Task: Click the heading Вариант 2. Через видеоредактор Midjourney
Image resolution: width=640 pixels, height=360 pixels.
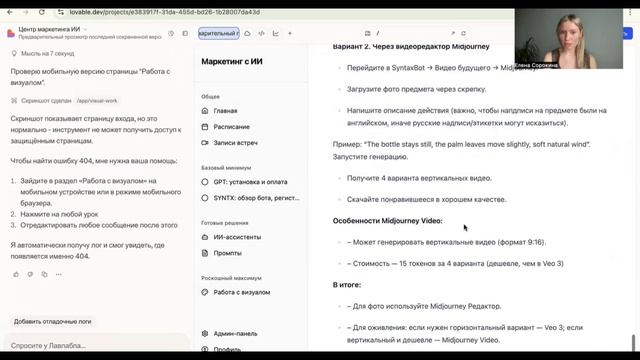Action: pos(411,47)
